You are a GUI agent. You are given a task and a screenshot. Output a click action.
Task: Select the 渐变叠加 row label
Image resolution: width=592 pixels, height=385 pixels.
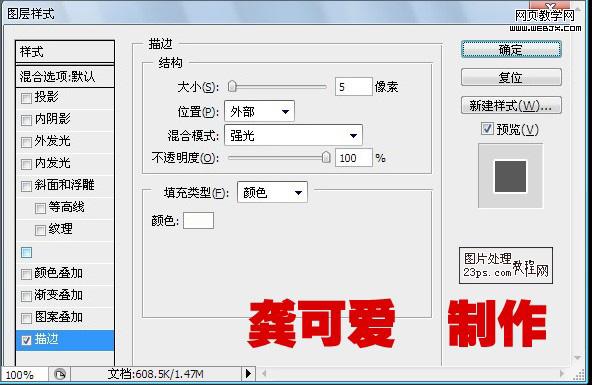click(x=59, y=295)
